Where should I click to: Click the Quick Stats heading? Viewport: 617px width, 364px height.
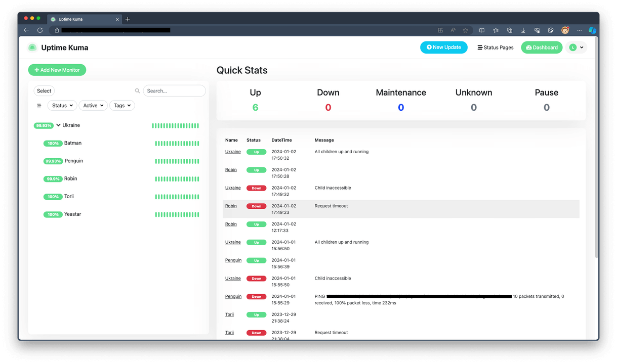pyautogui.click(x=242, y=70)
